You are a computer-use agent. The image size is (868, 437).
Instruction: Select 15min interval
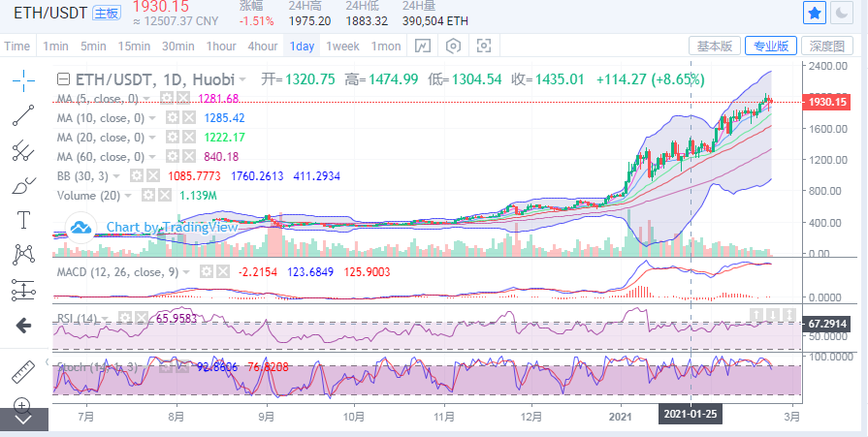coord(134,46)
